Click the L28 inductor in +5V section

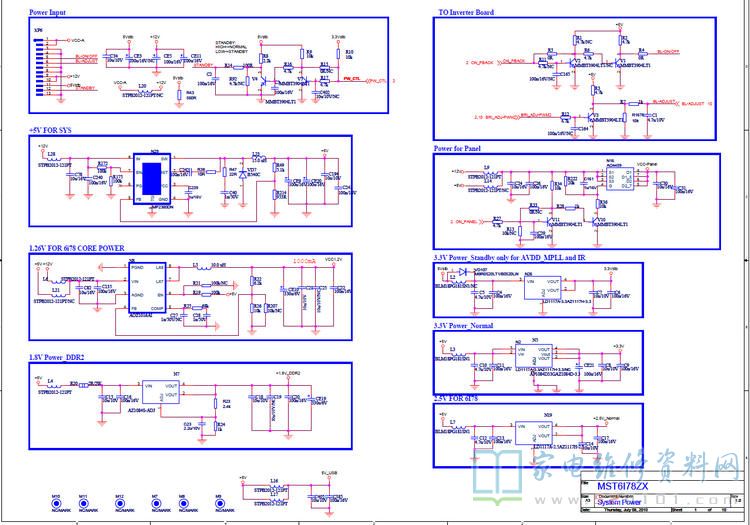(x=55, y=159)
